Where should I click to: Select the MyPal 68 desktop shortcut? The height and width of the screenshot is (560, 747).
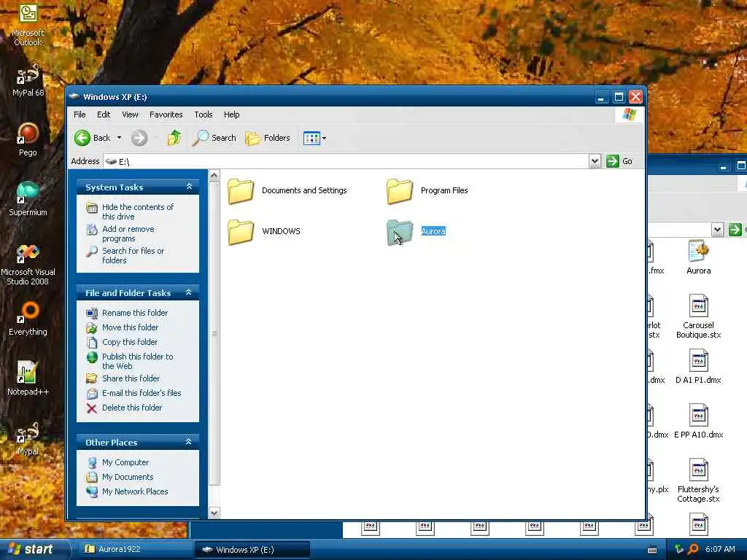[28, 80]
